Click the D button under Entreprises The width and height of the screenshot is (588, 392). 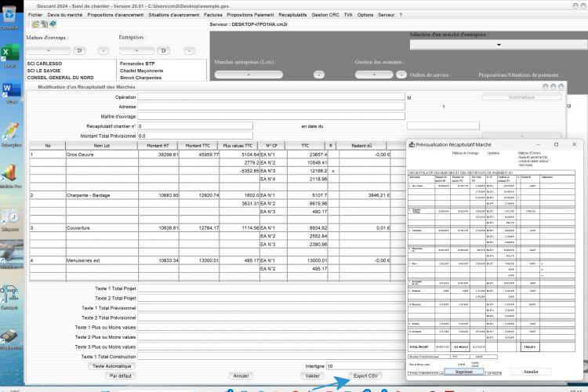pyautogui.click(x=163, y=51)
